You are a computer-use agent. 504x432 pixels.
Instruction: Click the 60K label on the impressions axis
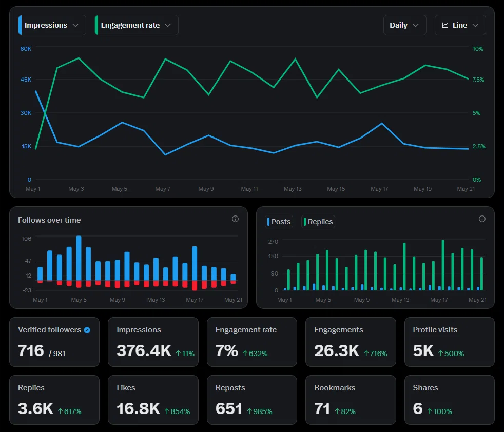pos(26,49)
